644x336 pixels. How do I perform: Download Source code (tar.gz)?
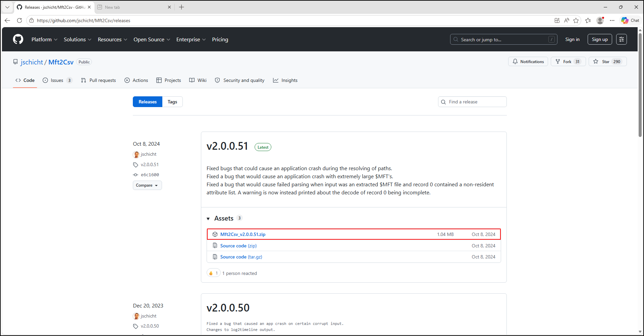click(241, 257)
